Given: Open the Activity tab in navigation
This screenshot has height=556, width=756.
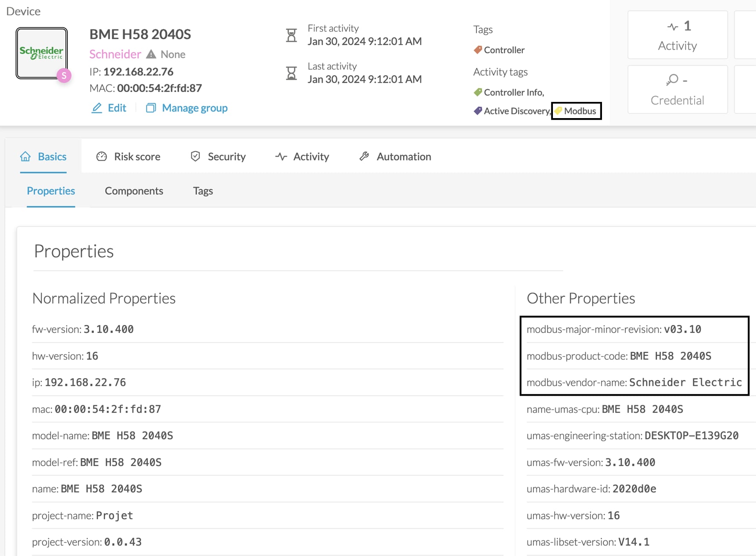Looking at the screenshot, I should point(302,156).
